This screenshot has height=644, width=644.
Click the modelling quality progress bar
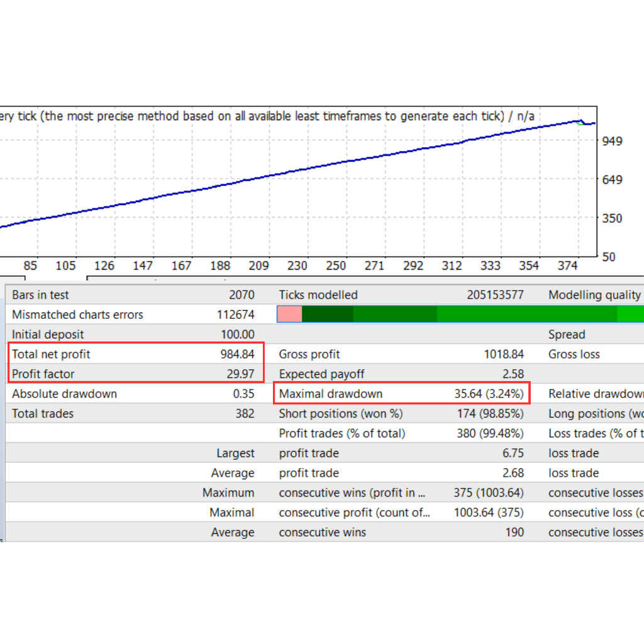459,314
